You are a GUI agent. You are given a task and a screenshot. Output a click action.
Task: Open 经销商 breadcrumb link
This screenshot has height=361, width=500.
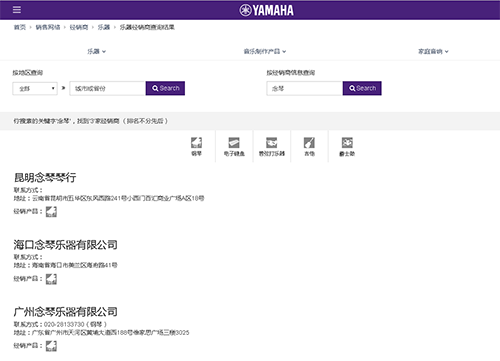[x=79, y=27]
